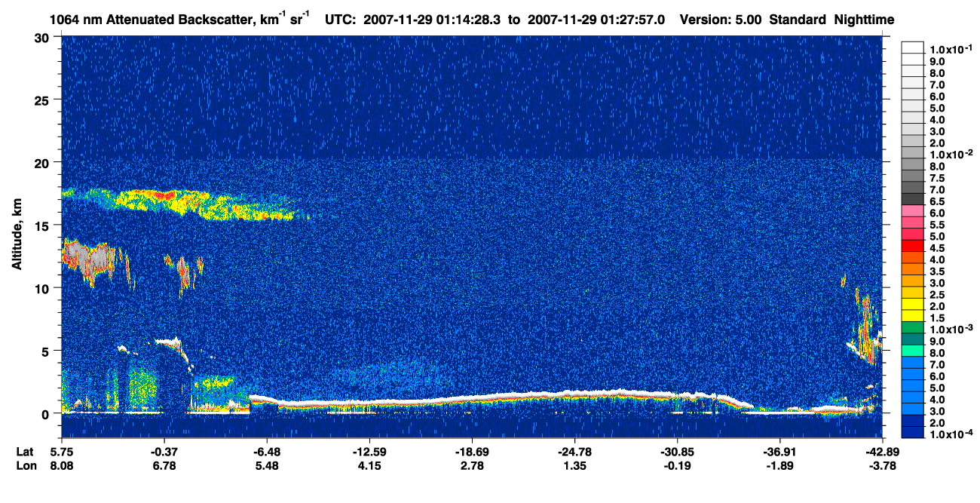Click the start time "2007-11-29 01:14:28.3"
The width and height of the screenshot is (980, 503).
coord(431,20)
